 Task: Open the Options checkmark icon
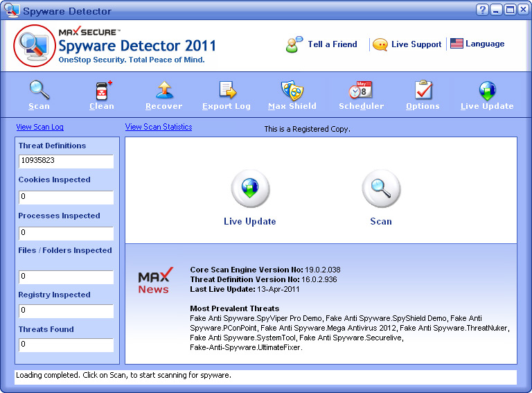pos(423,90)
